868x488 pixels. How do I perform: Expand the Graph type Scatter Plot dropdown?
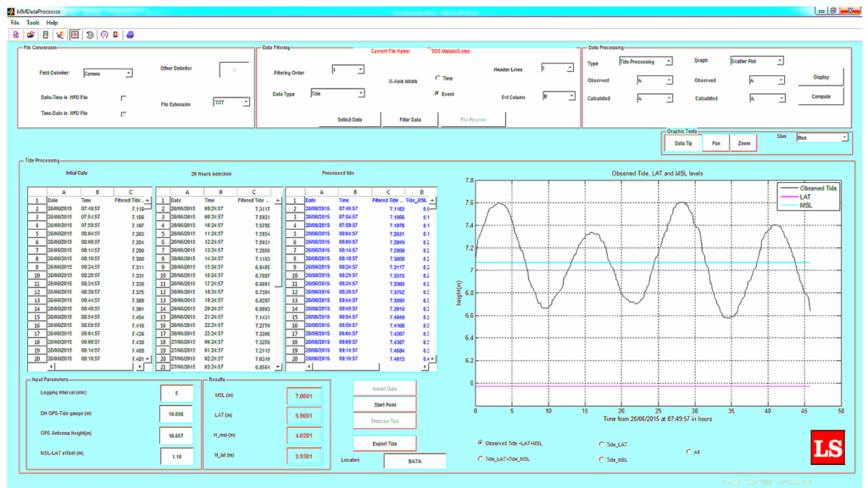pyautogui.click(x=757, y=61)
